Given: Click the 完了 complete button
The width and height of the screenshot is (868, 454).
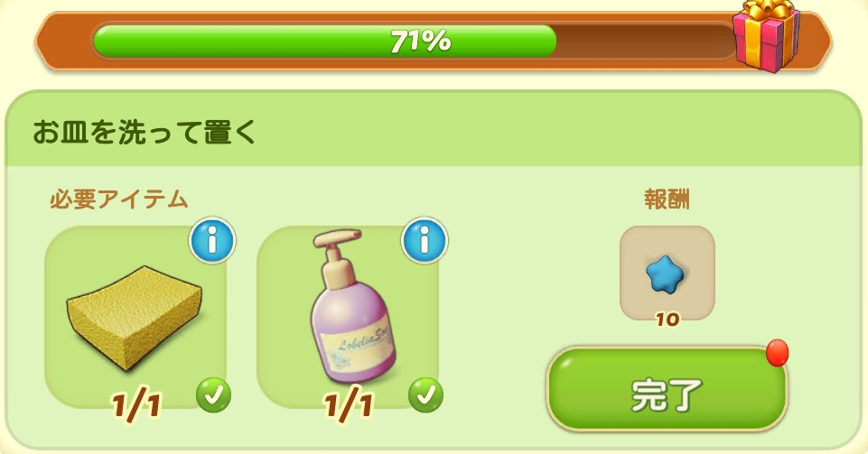Looking at the screenshot, I should [x=667, y=390].
